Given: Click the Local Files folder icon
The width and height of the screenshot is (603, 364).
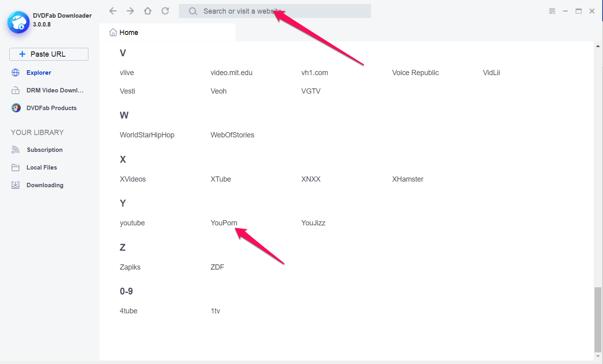Looking at the screenshot, I should coord(16,168).
